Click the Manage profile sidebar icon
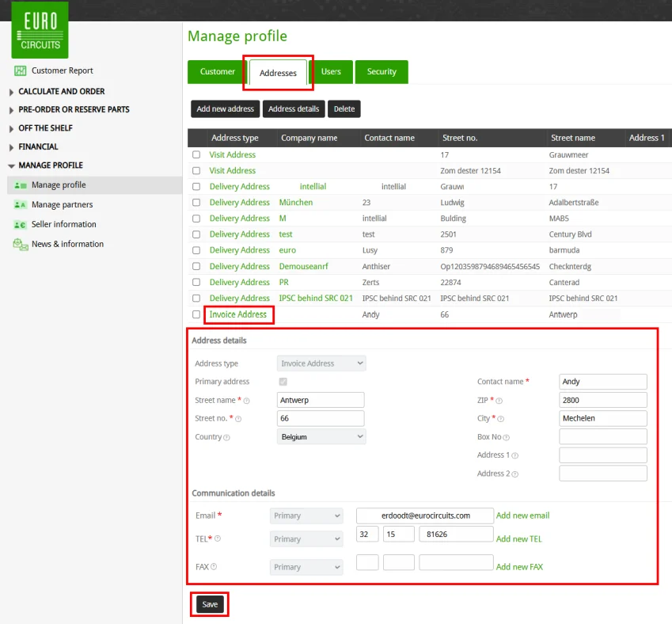This screenshot has width=672, height=624. click(21, 185)
